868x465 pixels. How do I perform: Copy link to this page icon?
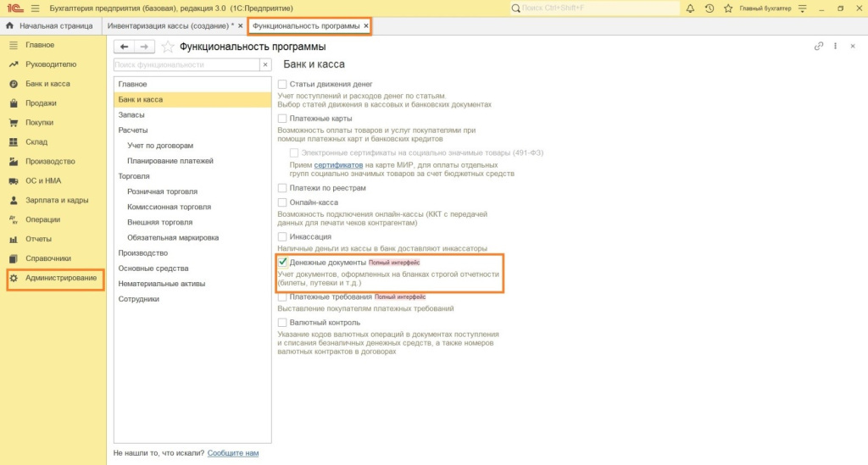click(x=819, y=47)
